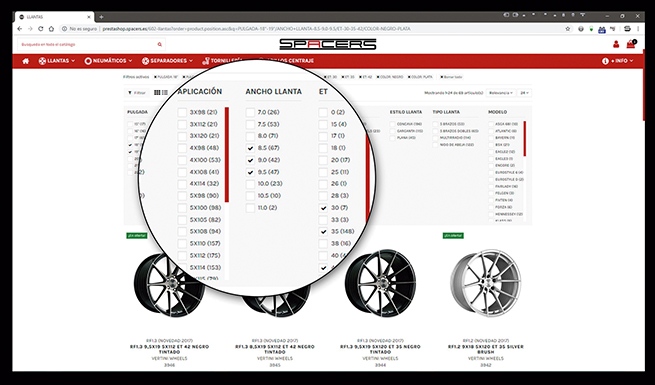Expand the LLANTAS menu dropdown

(57, 61)
